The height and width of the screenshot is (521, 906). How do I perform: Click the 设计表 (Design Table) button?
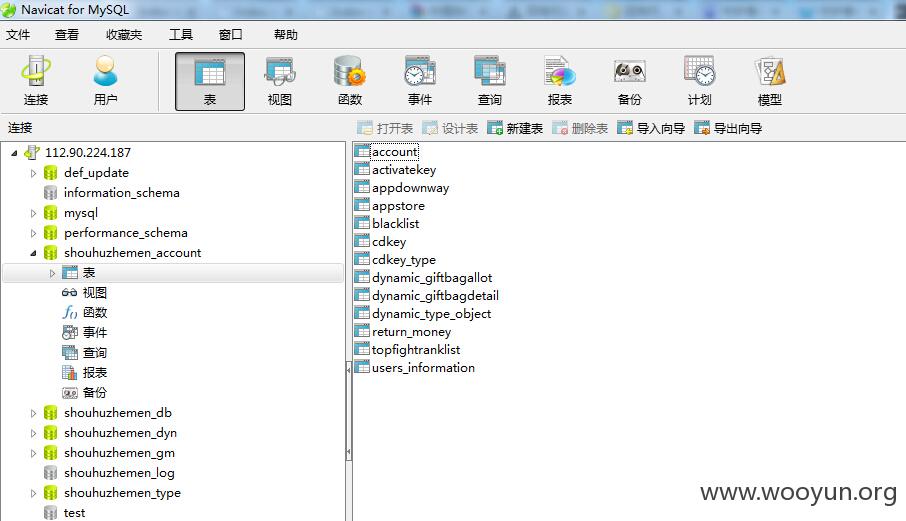coord(450,128)
